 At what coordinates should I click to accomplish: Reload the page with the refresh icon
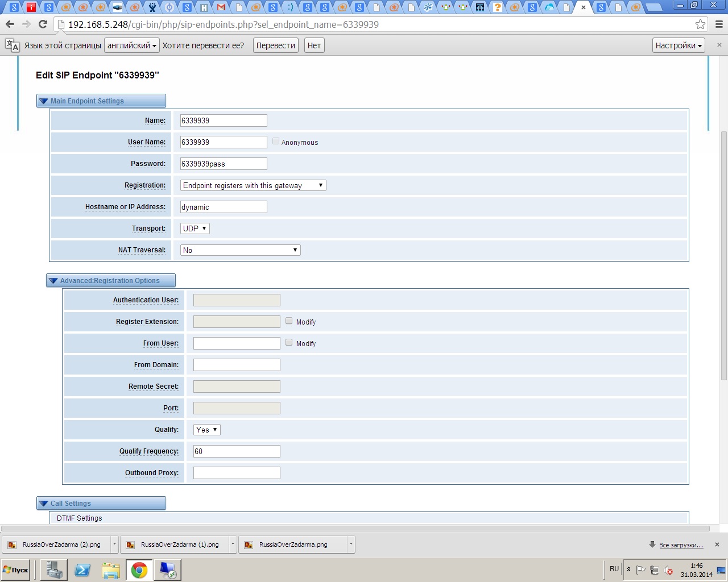coord(43,24)
